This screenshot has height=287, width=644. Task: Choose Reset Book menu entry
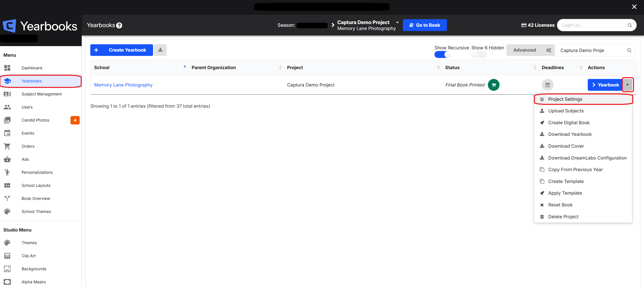[583, 205]
